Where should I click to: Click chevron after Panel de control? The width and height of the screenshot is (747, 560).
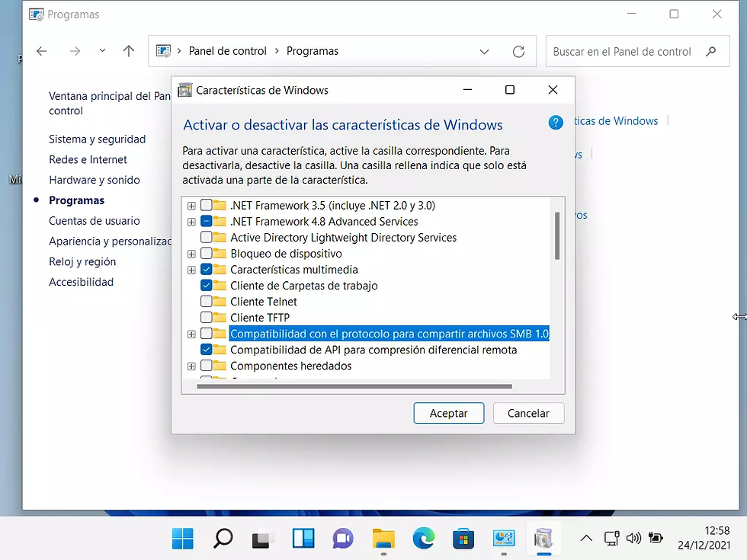(277, 51)
